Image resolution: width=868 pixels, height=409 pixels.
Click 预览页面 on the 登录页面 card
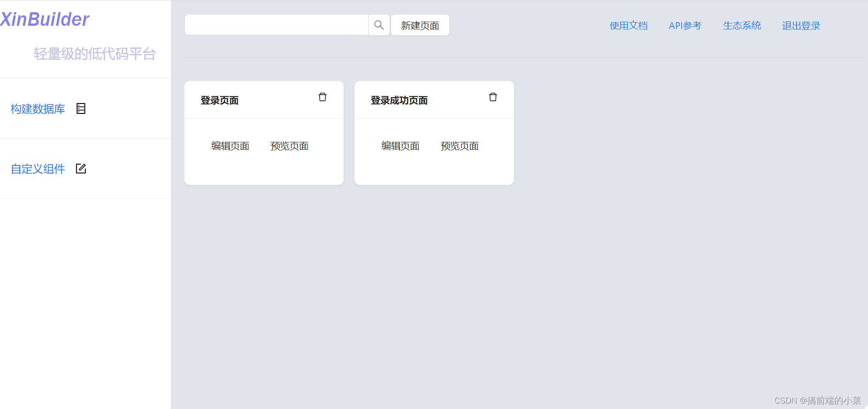pos(289,146)
